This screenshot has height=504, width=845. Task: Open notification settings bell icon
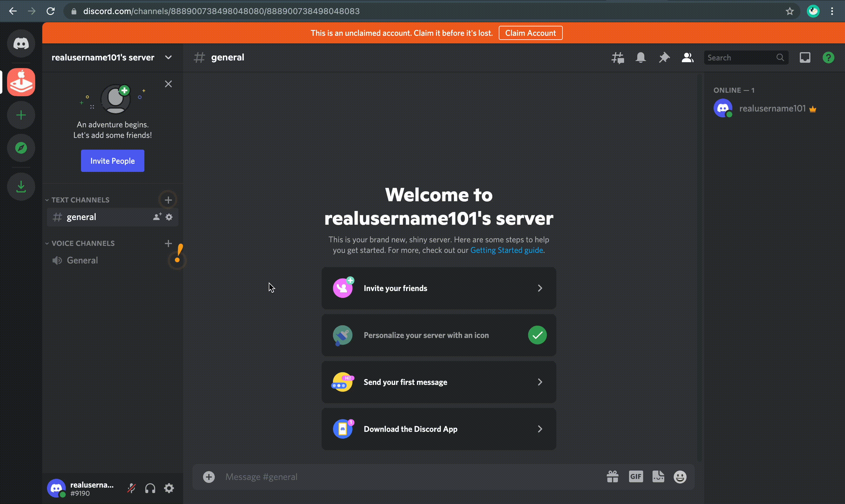(x=640, y=58)
